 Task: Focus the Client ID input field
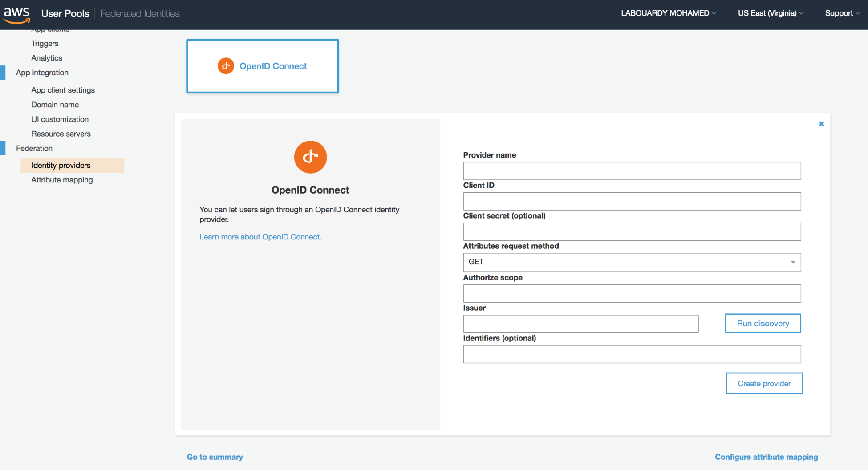click(x=632, y=201)
